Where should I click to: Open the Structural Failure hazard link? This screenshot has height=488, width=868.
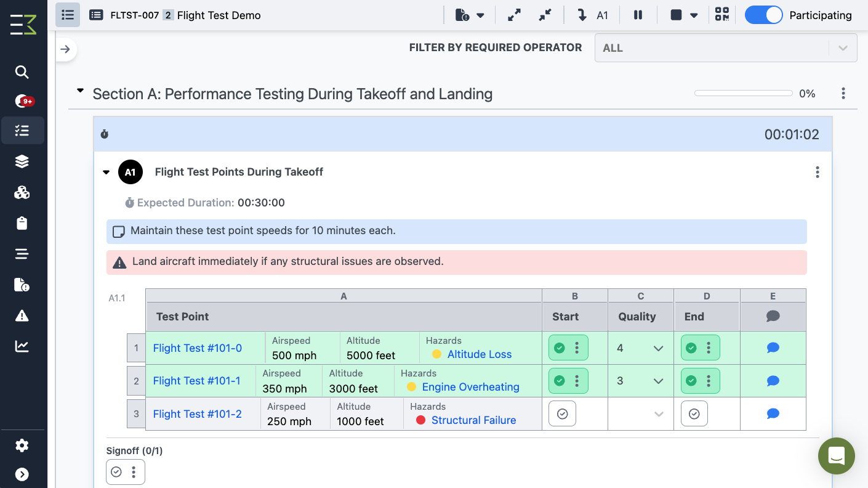pos(473,420)
